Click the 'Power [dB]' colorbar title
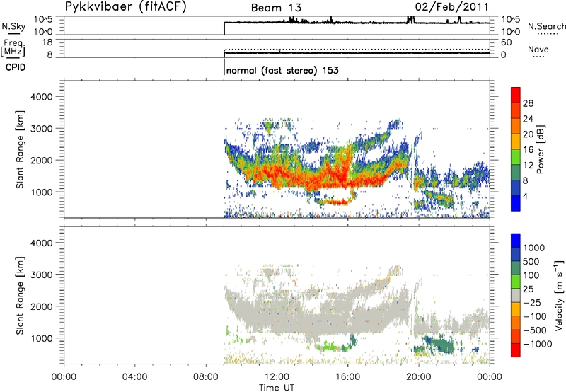 coord(540,150)
